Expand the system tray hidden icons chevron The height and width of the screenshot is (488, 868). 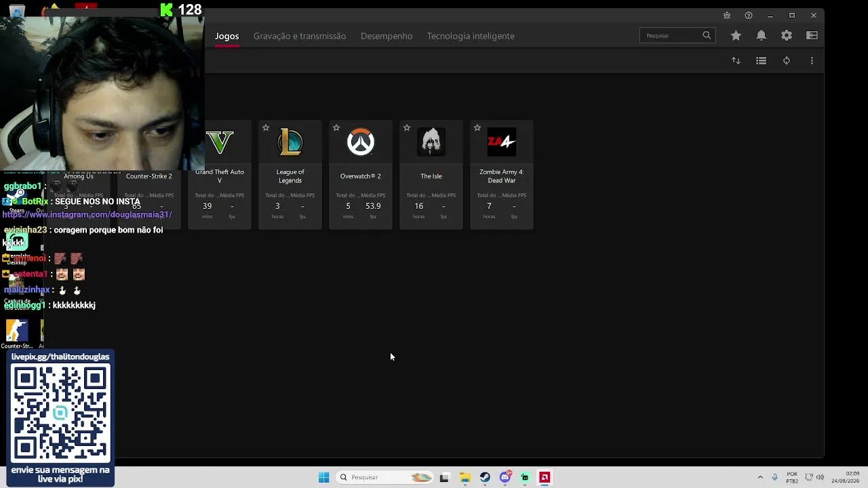pos(760,477)
